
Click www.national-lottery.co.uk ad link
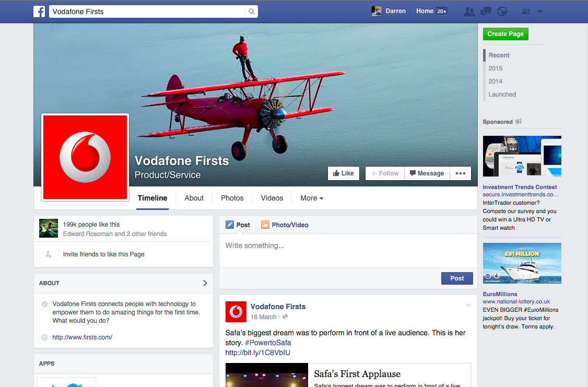516,301
